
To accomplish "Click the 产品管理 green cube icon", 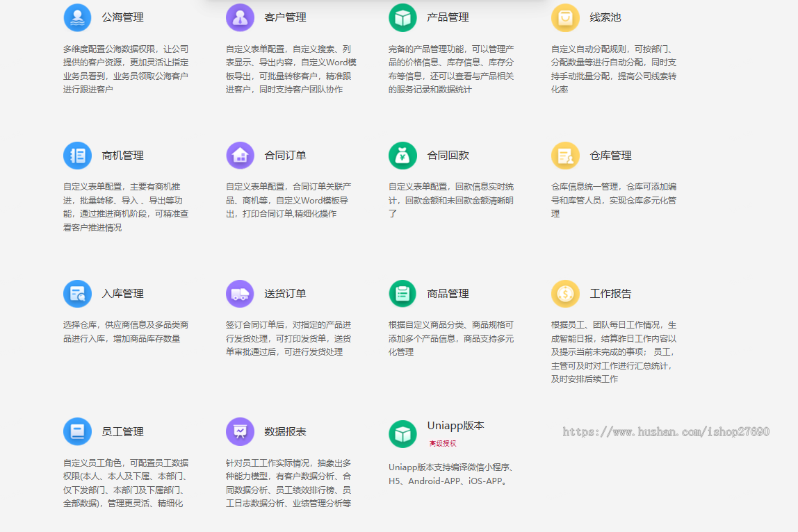I will 402,17.
